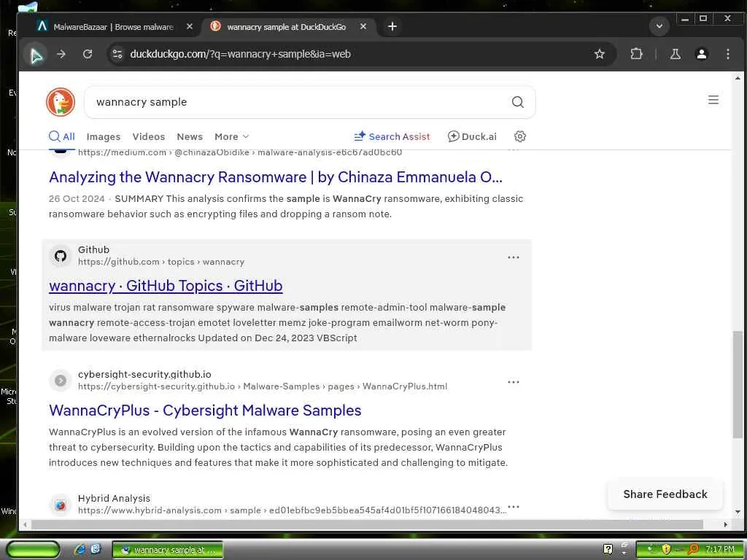747x560 pixels.
Task: Switch to the MalwareBazaar tab
Action: point(113,27)
